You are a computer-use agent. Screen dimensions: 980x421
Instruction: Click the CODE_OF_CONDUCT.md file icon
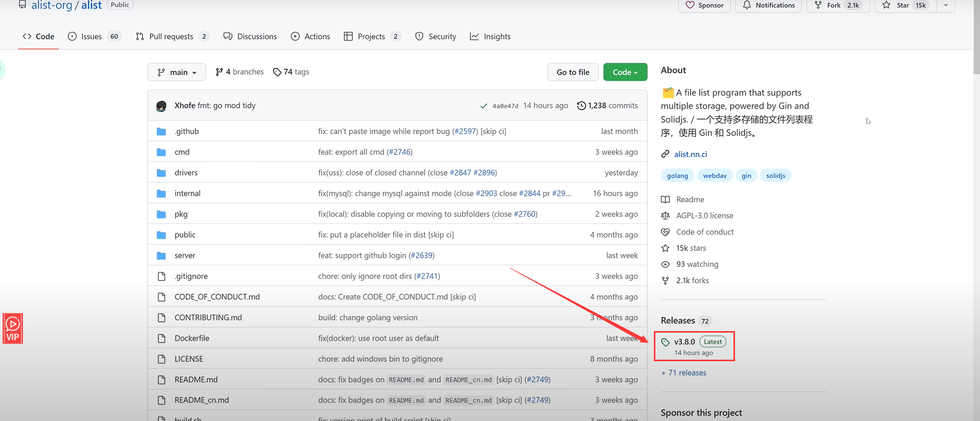tap(161, 297)
